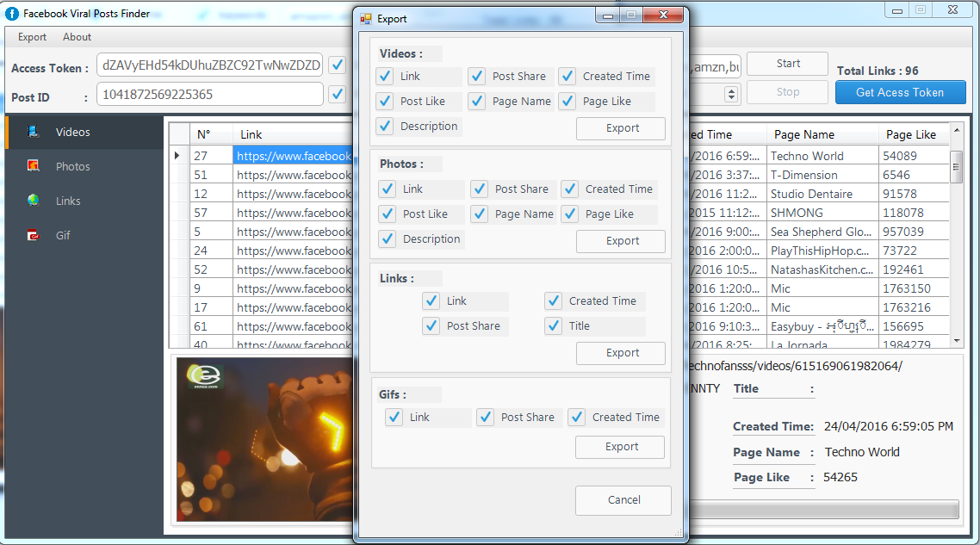Toggle the Photos Link checkbox
980x545 pixels.
pos(388,189)
